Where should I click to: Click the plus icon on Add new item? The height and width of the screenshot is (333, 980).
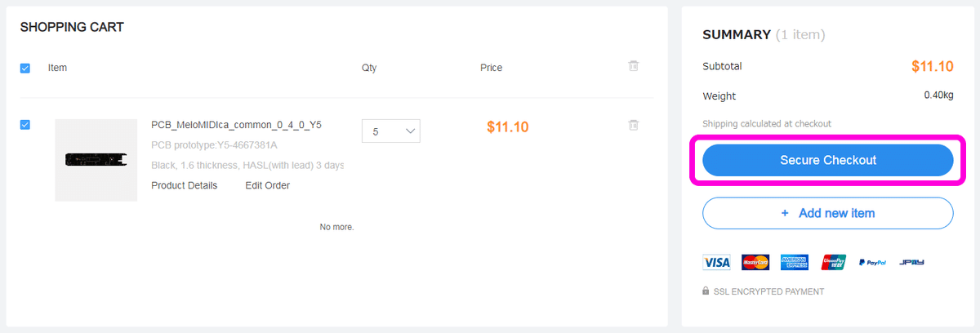785,213
